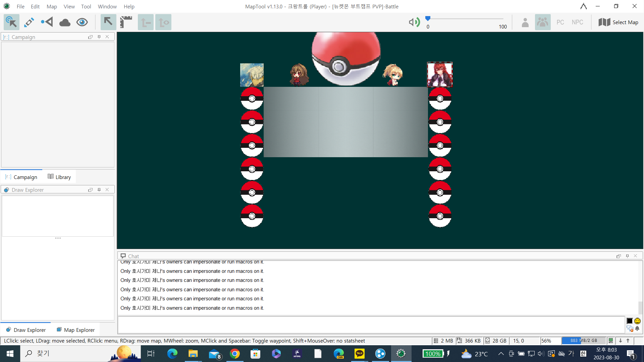Toggle the PC tokens filter
Image resolution: width=644 pixels, height=362 pixels.
(x=560, y=22)
